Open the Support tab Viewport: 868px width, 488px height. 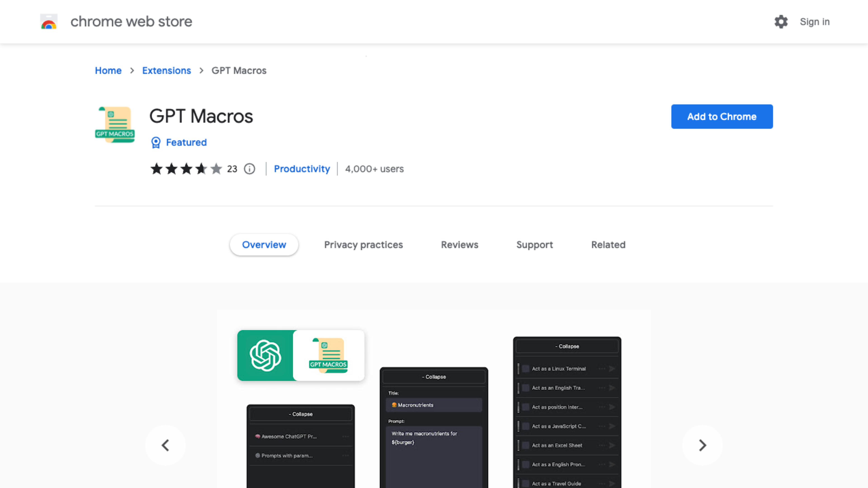(x=534, y=245)
